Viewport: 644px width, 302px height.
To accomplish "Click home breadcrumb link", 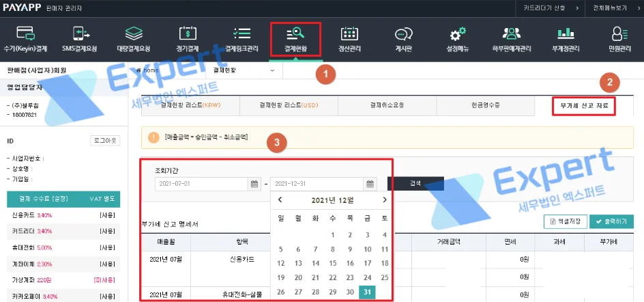I will (x=147, y=70).
